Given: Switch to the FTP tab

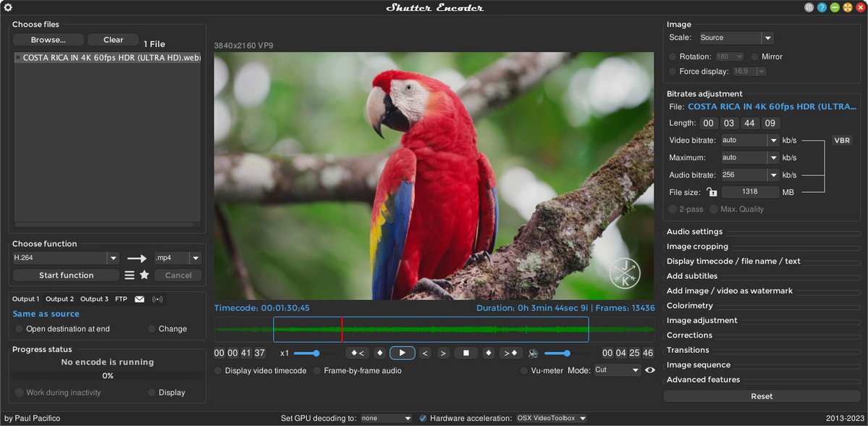Looking at the screenshot, I should click(x=121, y=299).
